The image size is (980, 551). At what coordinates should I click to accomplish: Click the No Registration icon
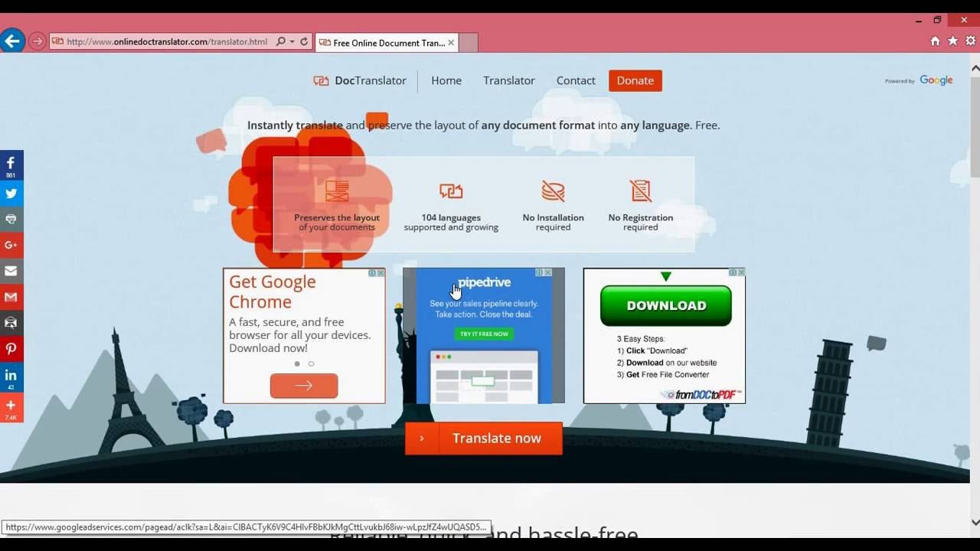641,191
